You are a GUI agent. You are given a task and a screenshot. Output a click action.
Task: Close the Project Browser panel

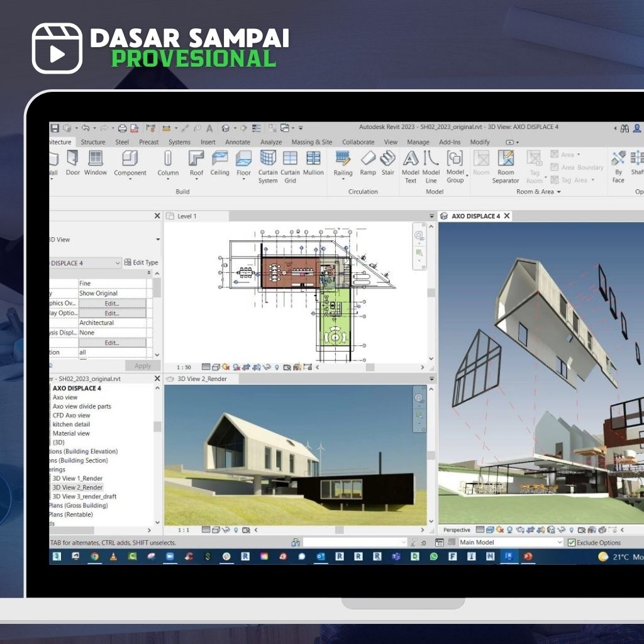tap(157, 378)
